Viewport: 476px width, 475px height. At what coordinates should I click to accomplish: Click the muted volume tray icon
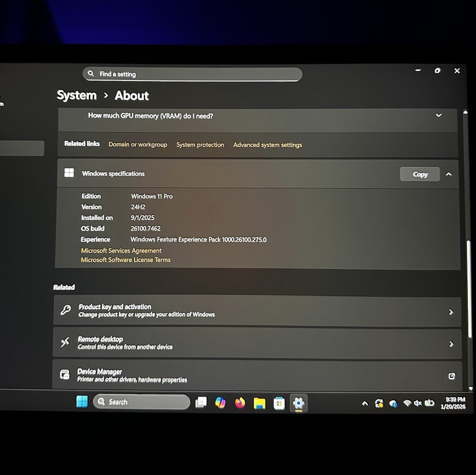click(418, 403)
